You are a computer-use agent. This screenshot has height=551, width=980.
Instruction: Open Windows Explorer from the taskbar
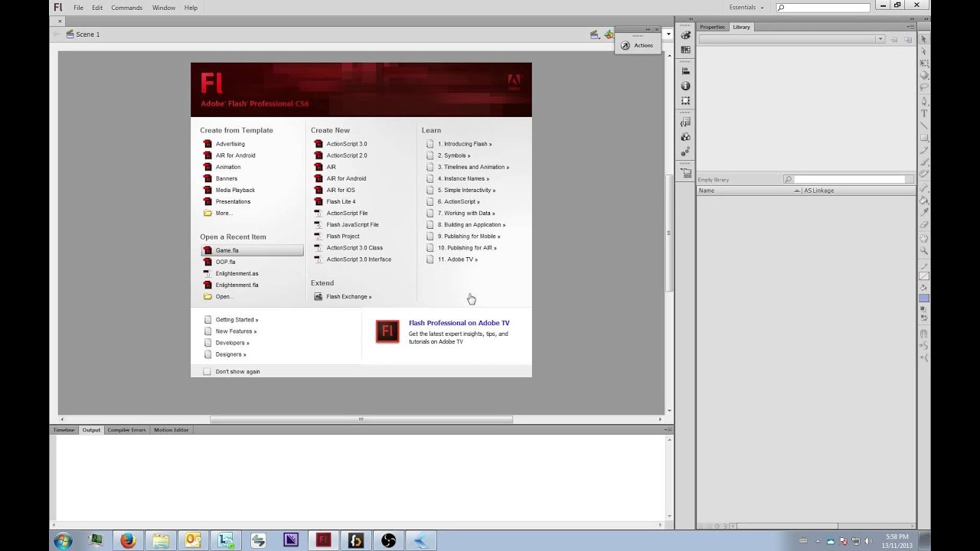[161, 540]
